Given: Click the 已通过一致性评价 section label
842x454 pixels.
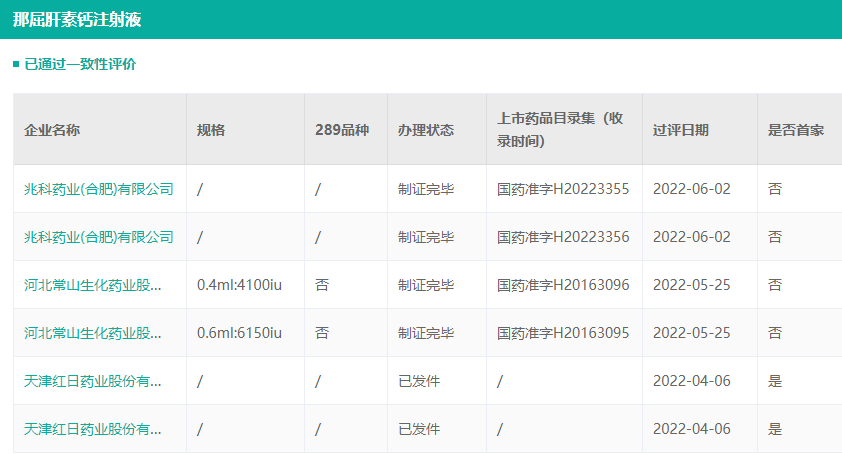Looking at the screenshot, I should tap(80, 64).
